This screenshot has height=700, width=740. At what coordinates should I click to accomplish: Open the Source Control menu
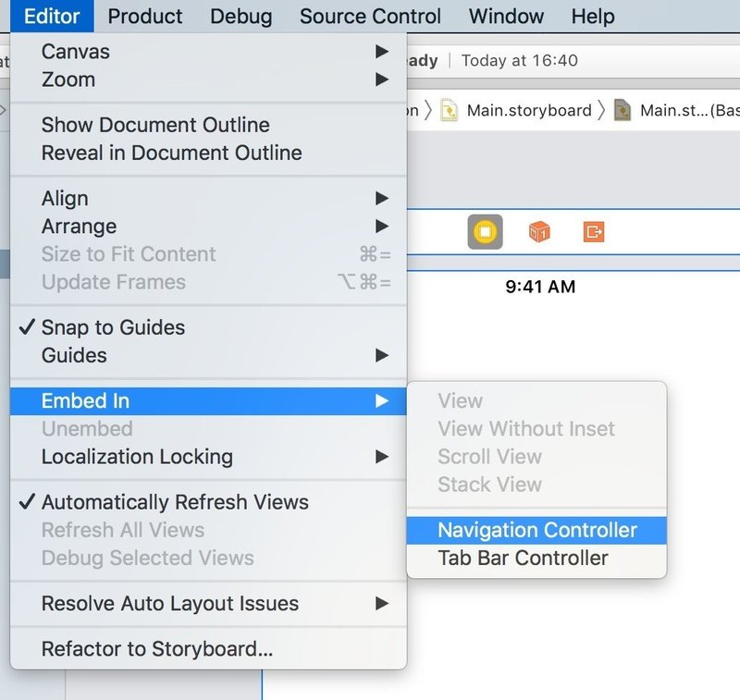point(370,16)
